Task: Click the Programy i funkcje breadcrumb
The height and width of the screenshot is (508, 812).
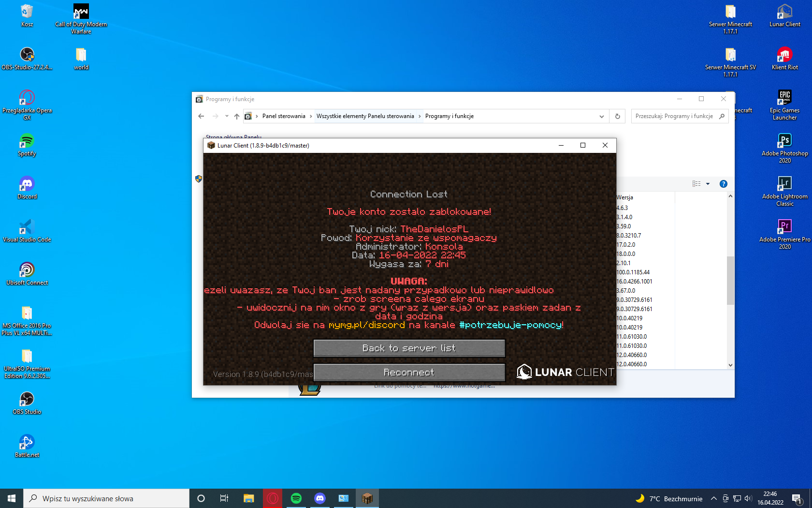Action: 449,116
